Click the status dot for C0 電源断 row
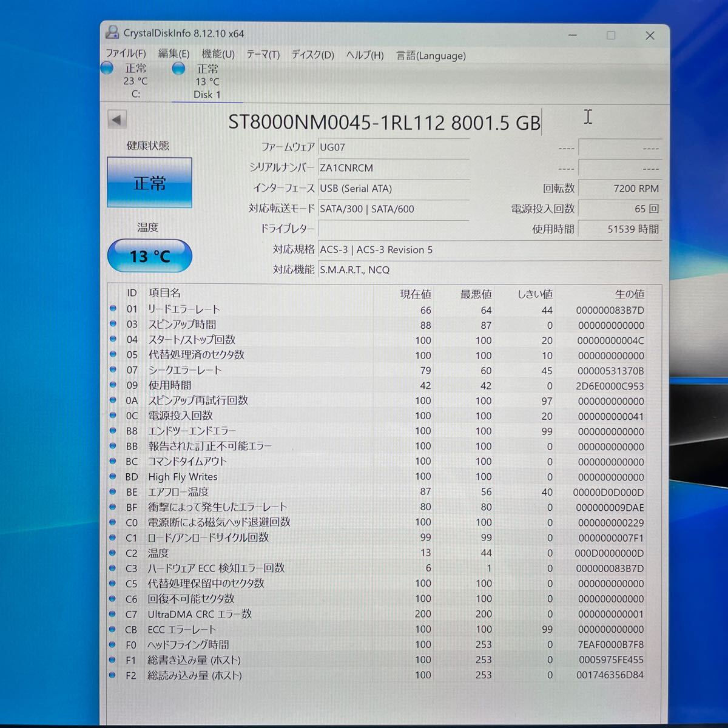Viewport: 728px width, 728px height. point(112,522)
